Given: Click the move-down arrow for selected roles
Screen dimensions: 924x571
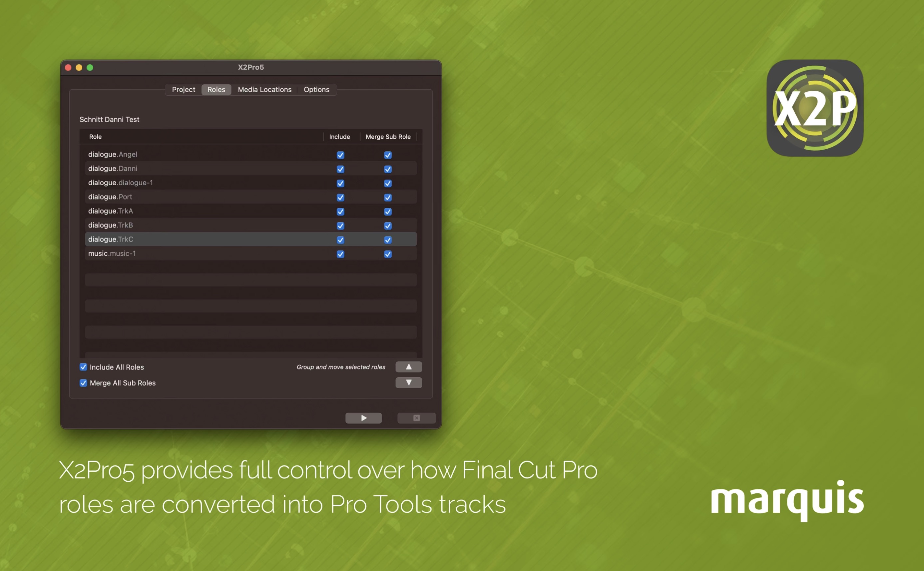Looking at the screenshot, I should [x=409, y=382].
